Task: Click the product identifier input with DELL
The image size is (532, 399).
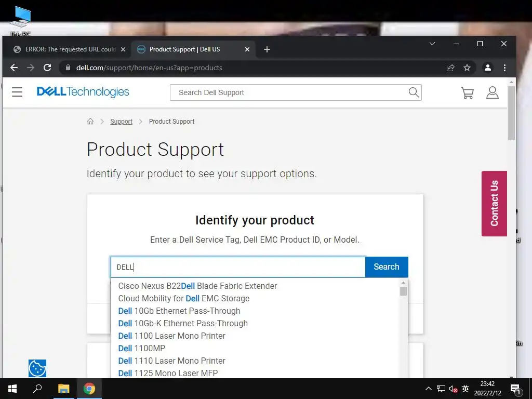Action: tap(237, 267)
